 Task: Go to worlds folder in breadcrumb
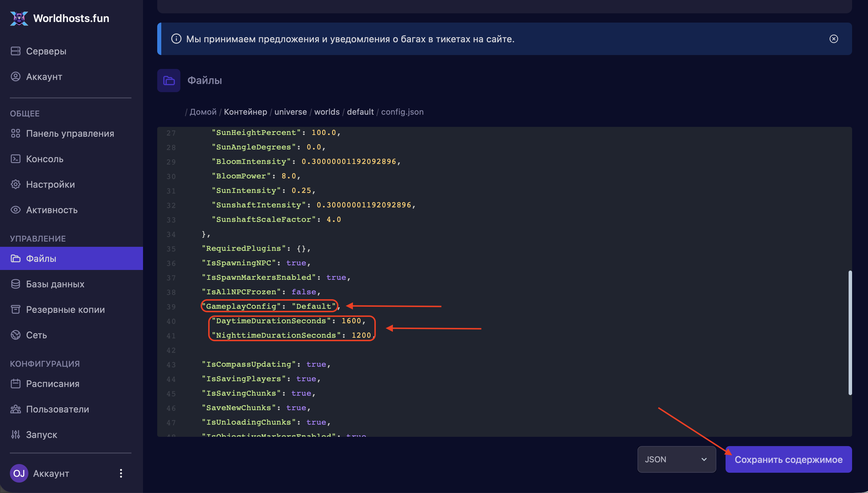pos(327,112)
